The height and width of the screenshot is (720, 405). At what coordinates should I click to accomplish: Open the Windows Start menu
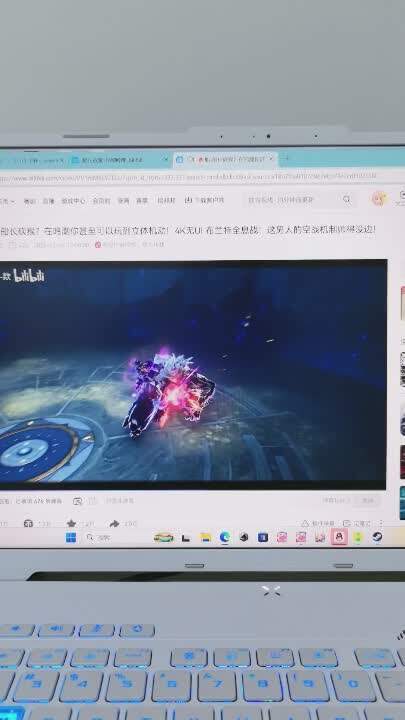[71, 537]
